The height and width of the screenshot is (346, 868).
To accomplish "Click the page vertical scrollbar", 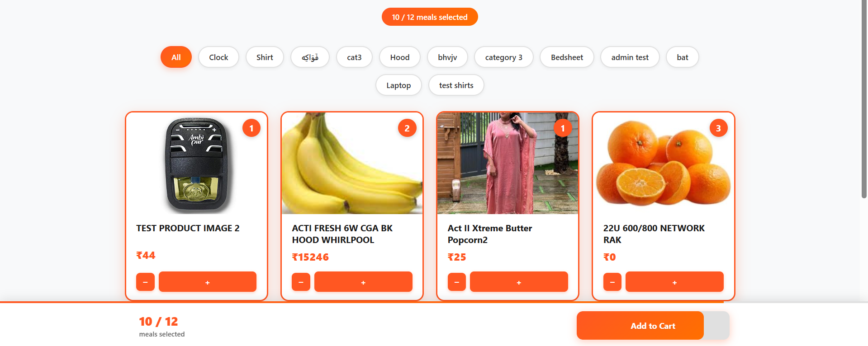I will click(864, 99).
